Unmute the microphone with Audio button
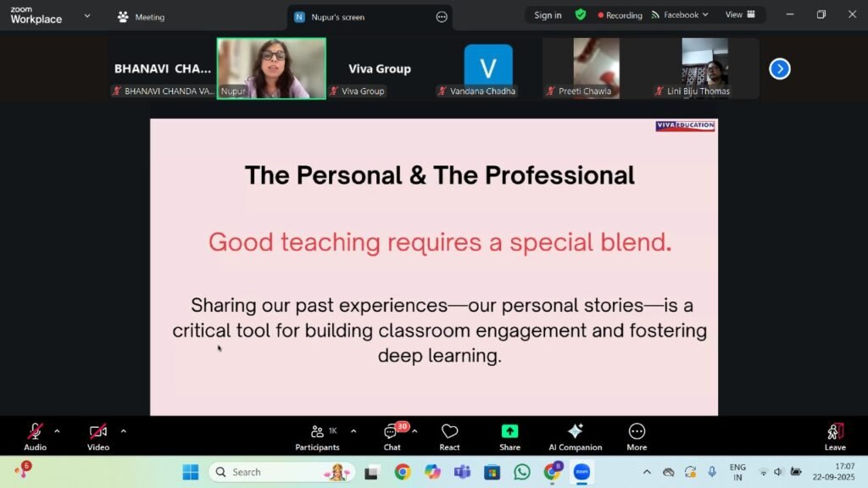 35,434
